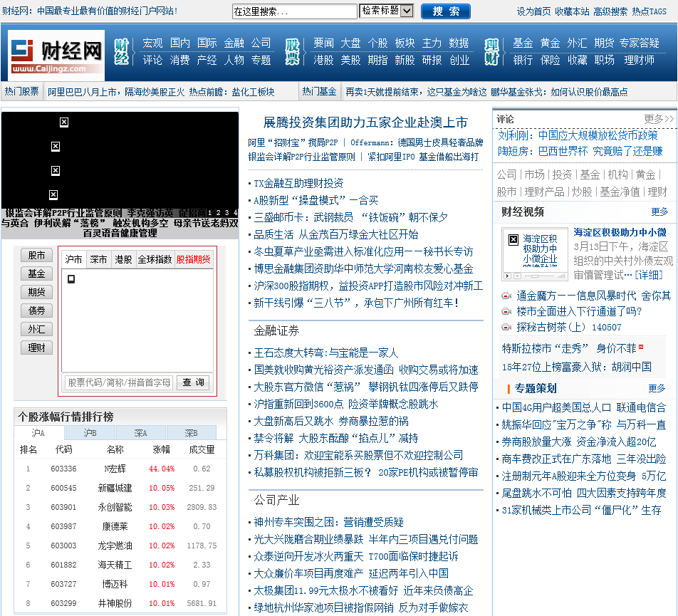Open 基金 in wealth navigation
This screenshot has width=678, height=616.
[x=523, y=43]
